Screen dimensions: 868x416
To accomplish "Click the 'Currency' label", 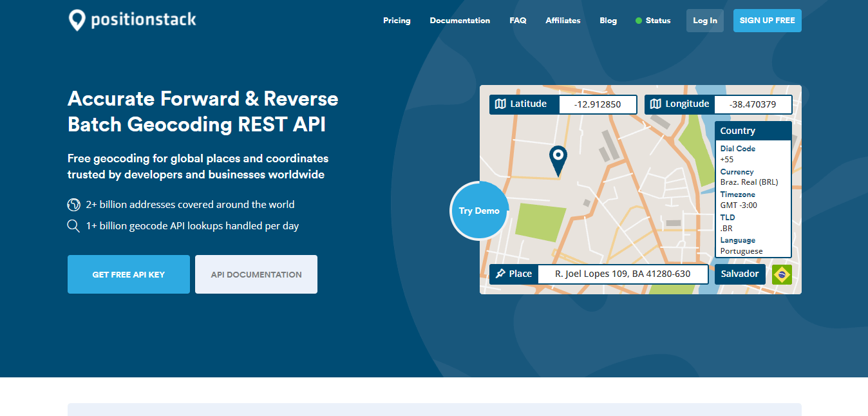I will pyautogui.click(x=737, y=172).
